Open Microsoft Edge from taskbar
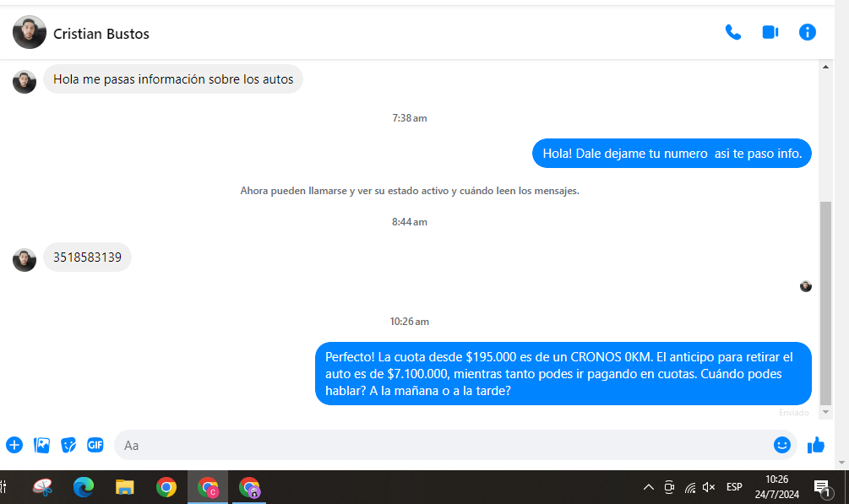The width and height of the screenshot is (849, 504). 84,487
